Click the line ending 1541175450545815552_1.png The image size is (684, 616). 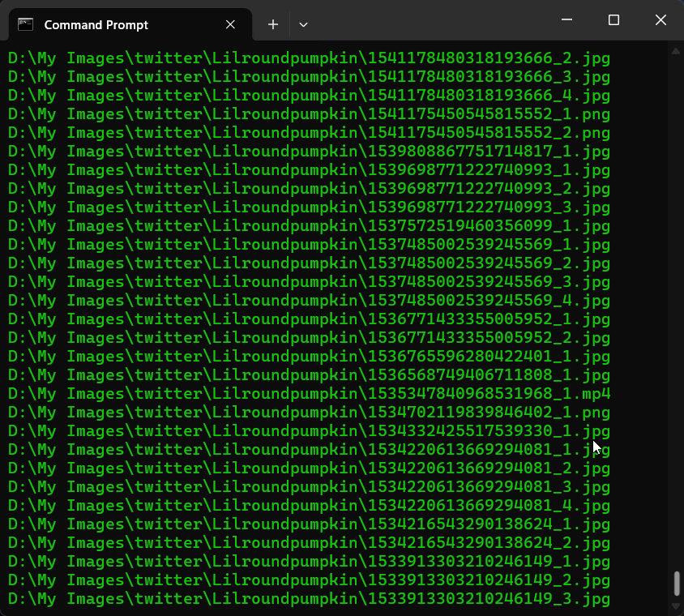click(x=309, y=114)
